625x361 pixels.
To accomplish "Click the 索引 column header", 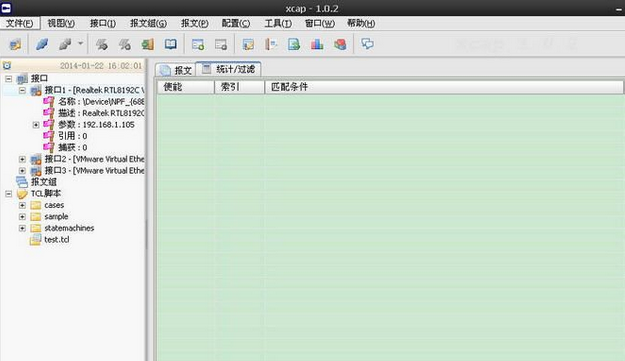I will point(239,87).
